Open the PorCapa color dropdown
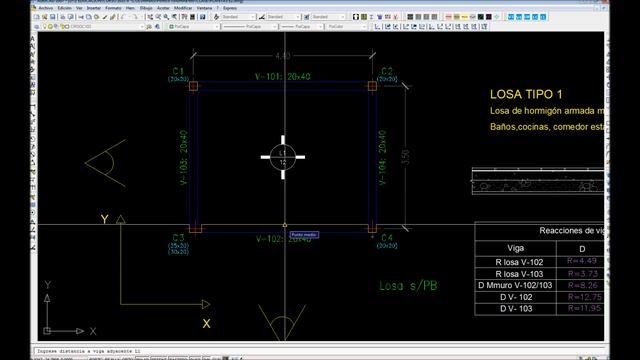Viewport: 640px width, 360px height. click(x=193, y=27)
